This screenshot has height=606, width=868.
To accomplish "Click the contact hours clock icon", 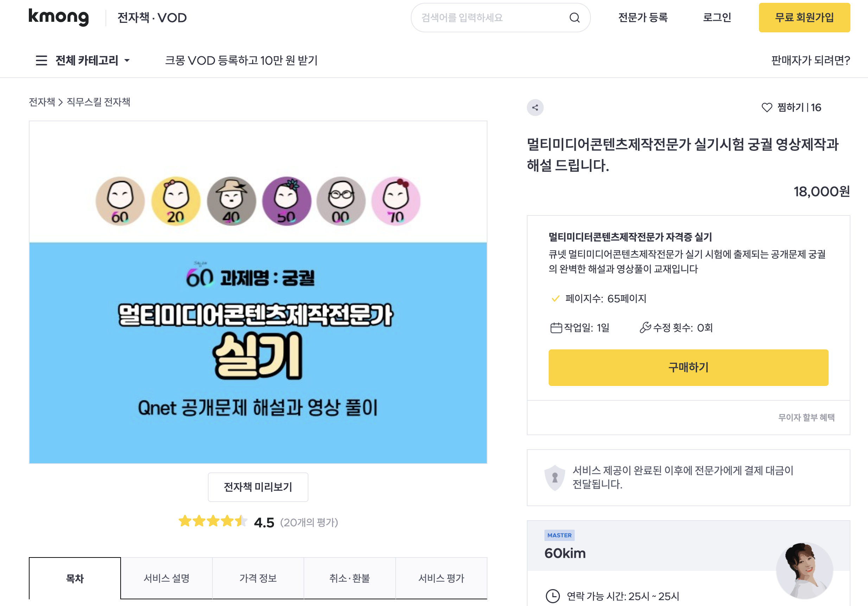I will pyautogui.click(x=552, y=596).
